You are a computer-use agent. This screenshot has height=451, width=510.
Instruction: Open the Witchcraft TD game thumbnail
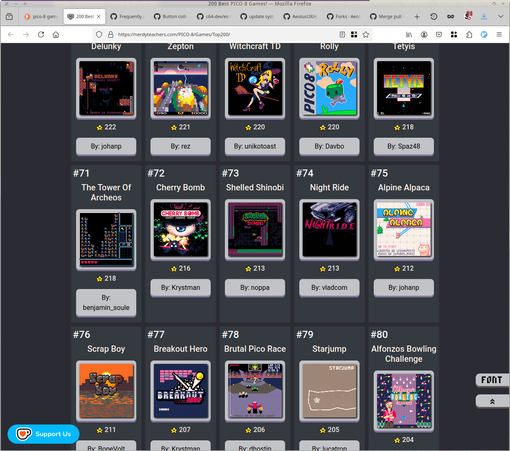pos(255,88)
